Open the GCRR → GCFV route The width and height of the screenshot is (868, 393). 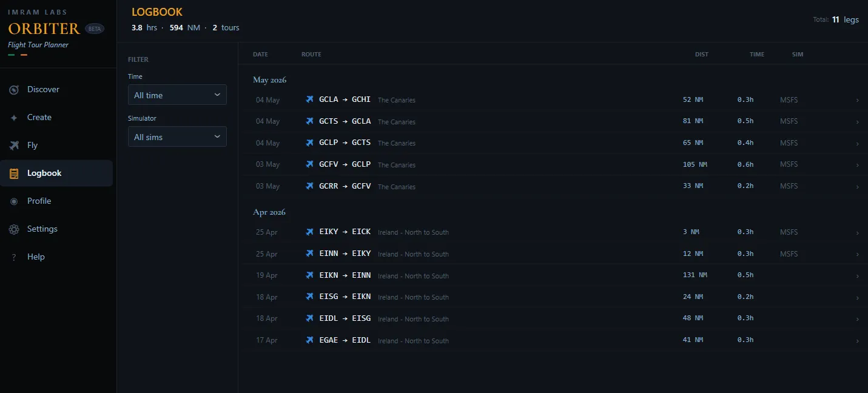345,186
